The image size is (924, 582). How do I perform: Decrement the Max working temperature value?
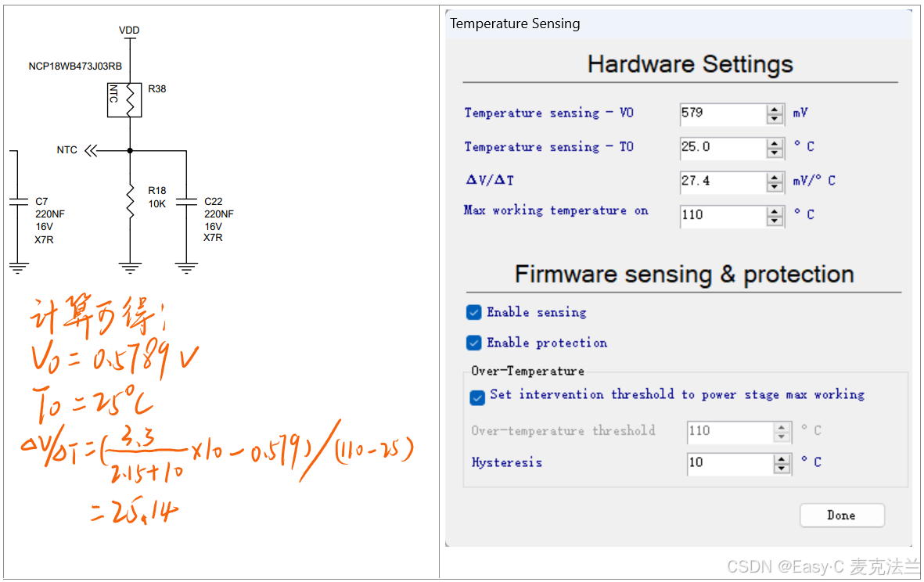775,221
